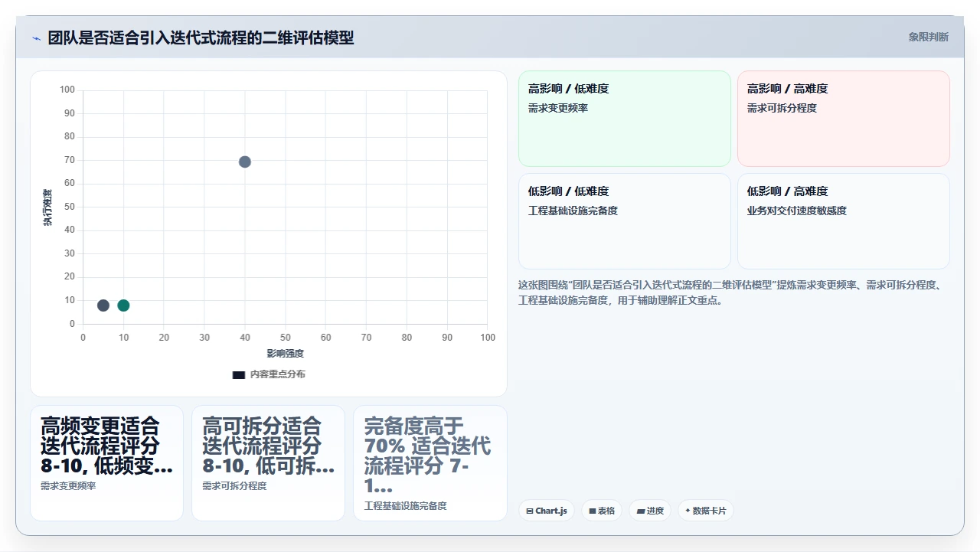The width and height of the screenshot is (980, 552).
Task: Click the 影响强度 x-axis title
Action: point(286,353)
